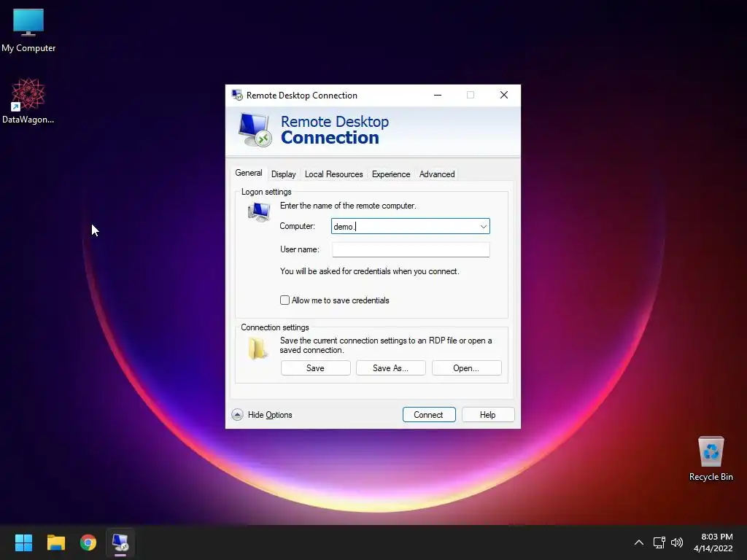Click 'Save the current connection settings' text
This screenshot has width=747, height=560.
(x=386, y=345)
